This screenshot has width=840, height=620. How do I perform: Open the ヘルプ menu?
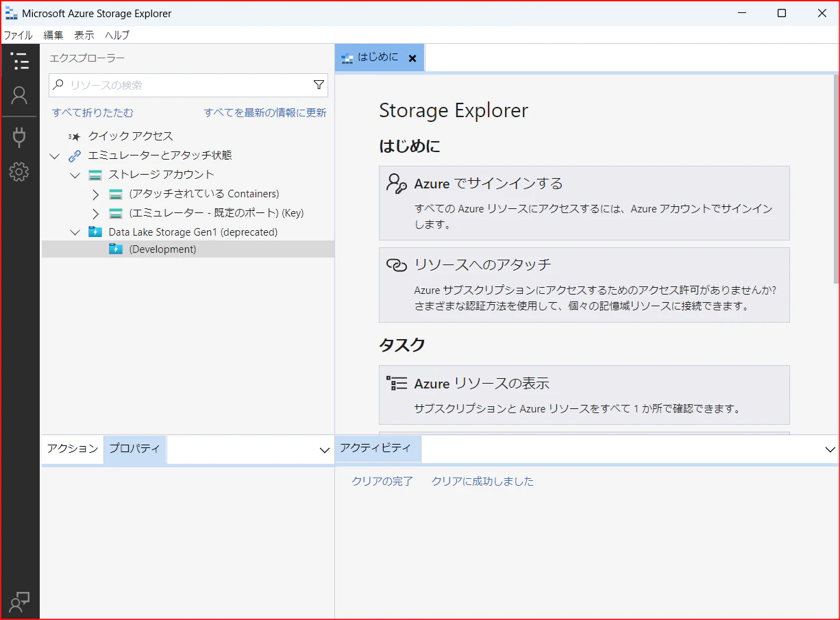117,35
